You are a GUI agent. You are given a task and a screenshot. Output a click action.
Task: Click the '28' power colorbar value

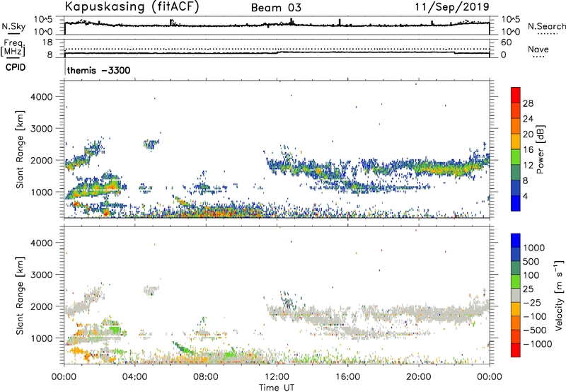tap(528, 103)
